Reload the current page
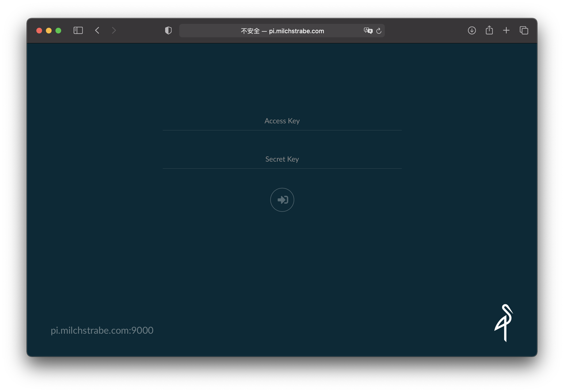The image size is (564, 392). 379,31
